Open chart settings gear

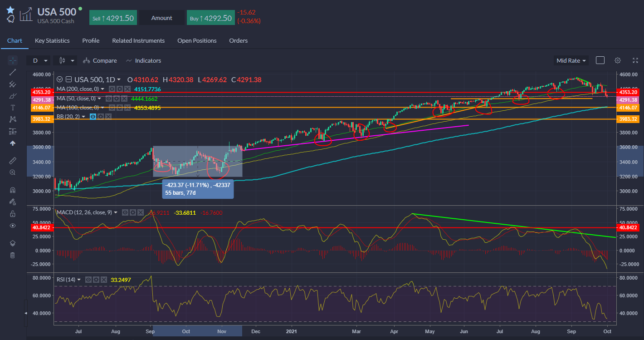click(617, 60)
